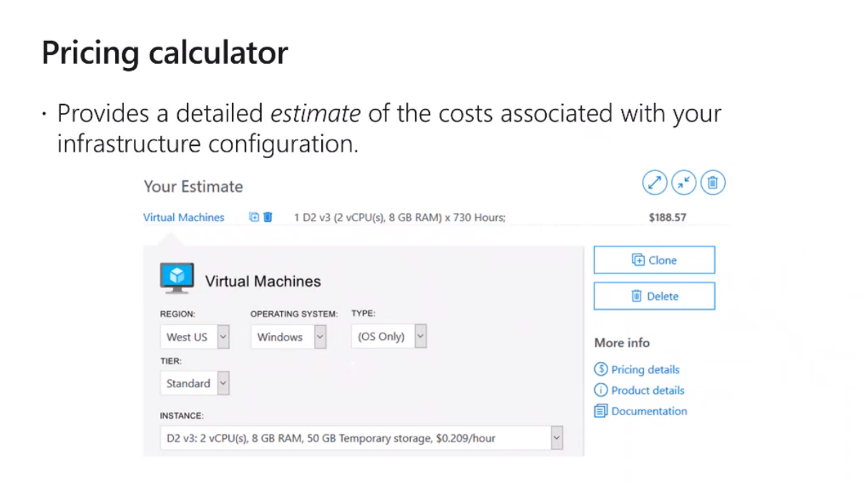Click the collapse-all arrows circle icon
The height and width of the screenshot is (486, 868).
tap(683, 183)
